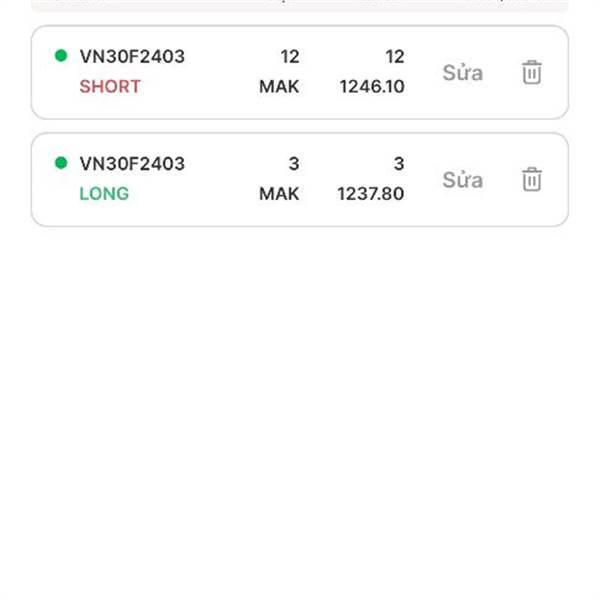The image size is (600, 600).
Task: Click price 1246.10
Action: click(x=372, y=86)
